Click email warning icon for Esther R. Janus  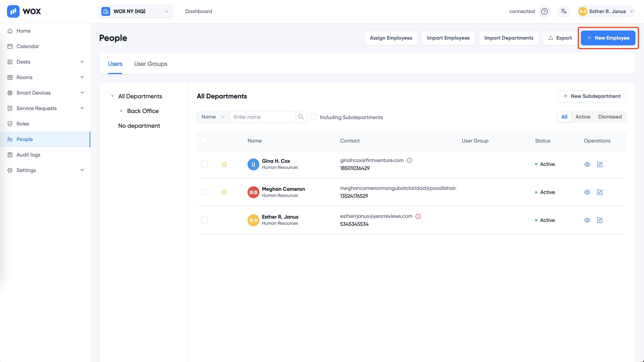point(418,216)
